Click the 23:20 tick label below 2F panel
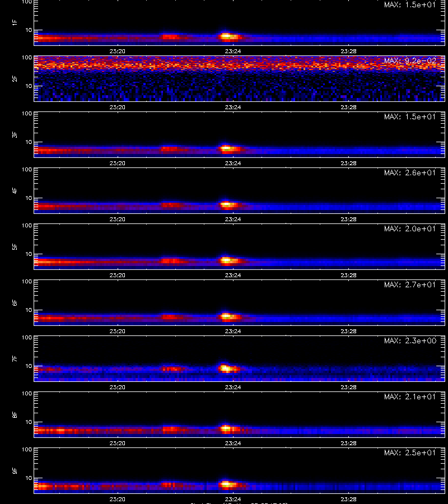 (x=117, y=107)
